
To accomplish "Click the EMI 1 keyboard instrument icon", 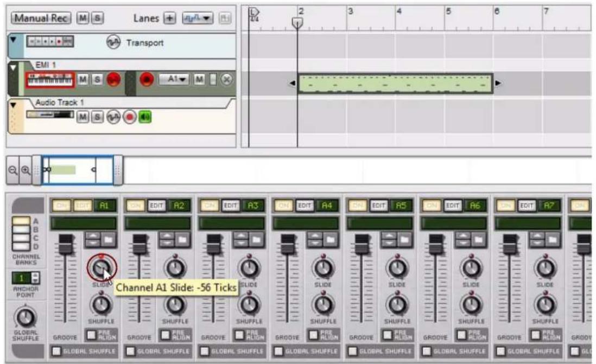I will (x=49, y=80).
